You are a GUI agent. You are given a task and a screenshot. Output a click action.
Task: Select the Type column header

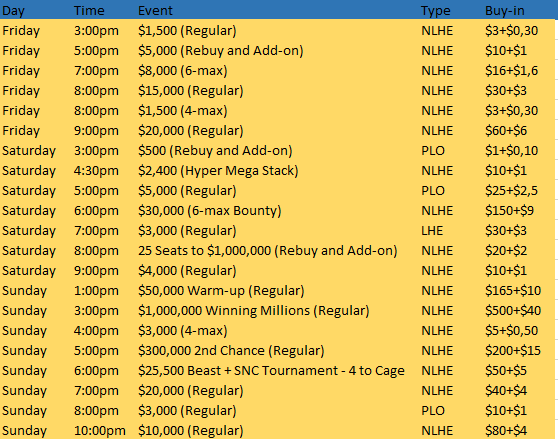click(x=436, y=11)
